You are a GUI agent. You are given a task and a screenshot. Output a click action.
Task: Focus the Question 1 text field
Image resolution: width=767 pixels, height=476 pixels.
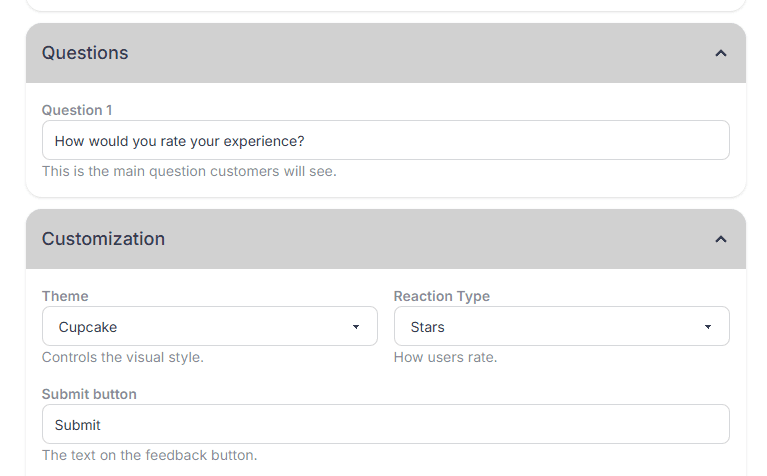(x=385, y=141)
